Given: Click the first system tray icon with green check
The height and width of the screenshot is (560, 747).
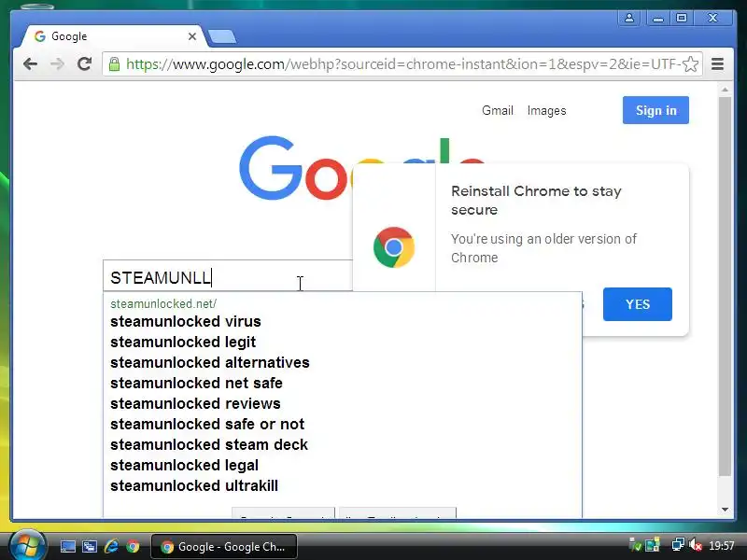Looking at the screenshot, I should [635, 544].
